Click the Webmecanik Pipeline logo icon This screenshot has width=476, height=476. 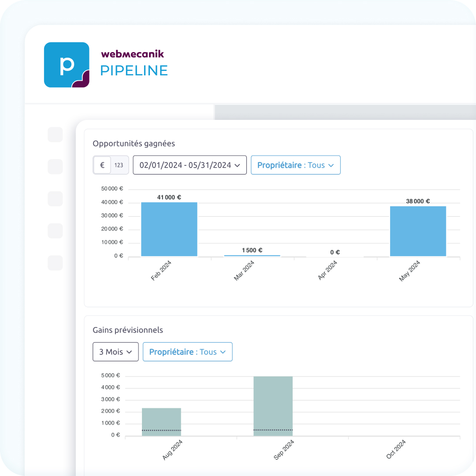tap(67, 64)
